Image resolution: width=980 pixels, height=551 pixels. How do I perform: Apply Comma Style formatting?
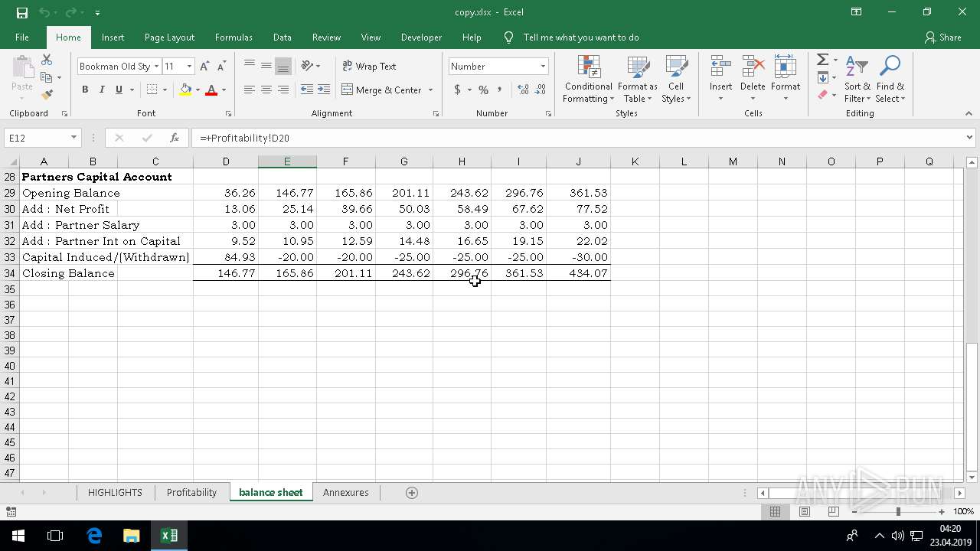coord(500,90)
